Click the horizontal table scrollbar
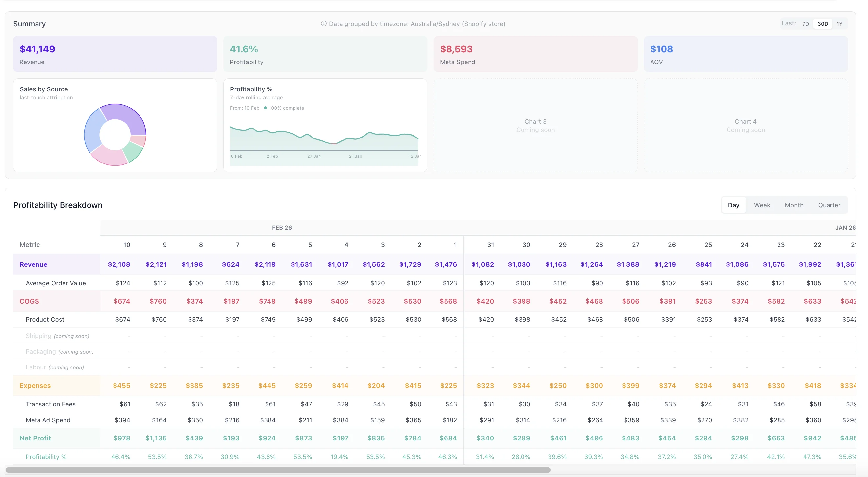Screen dimensions: 868x477 [x=278, y=469]
